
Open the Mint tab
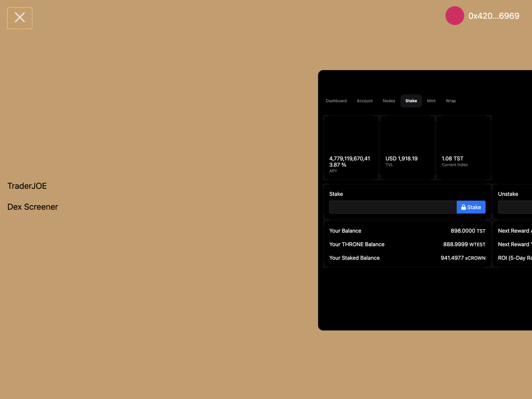tap(431, 101)
